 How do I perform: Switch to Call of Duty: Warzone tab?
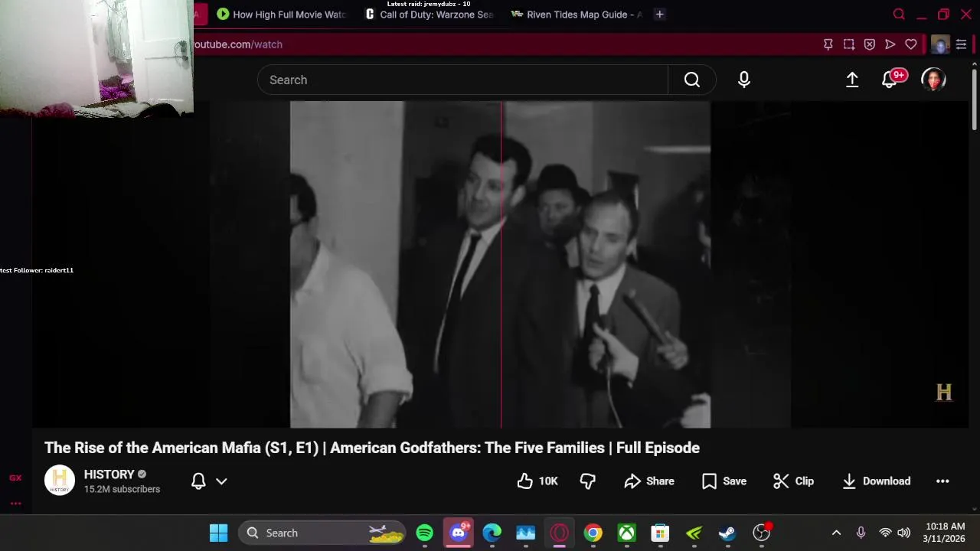point(430,15)
